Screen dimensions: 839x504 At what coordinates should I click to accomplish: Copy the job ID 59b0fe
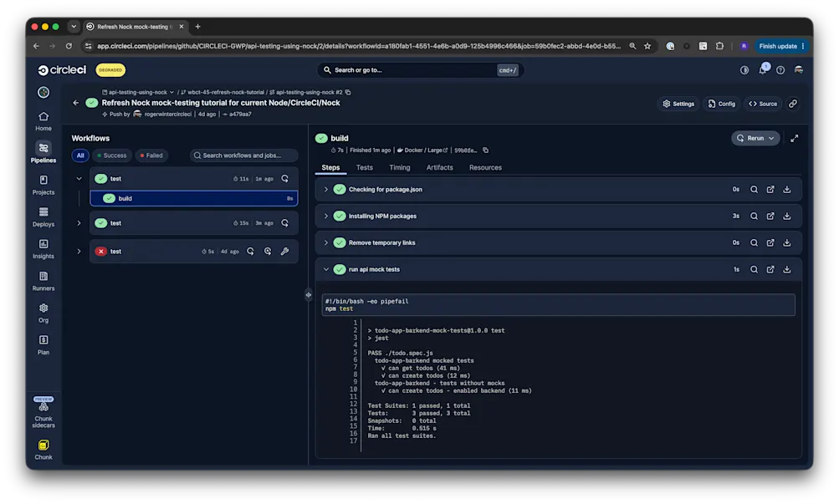tap(486, 150)
